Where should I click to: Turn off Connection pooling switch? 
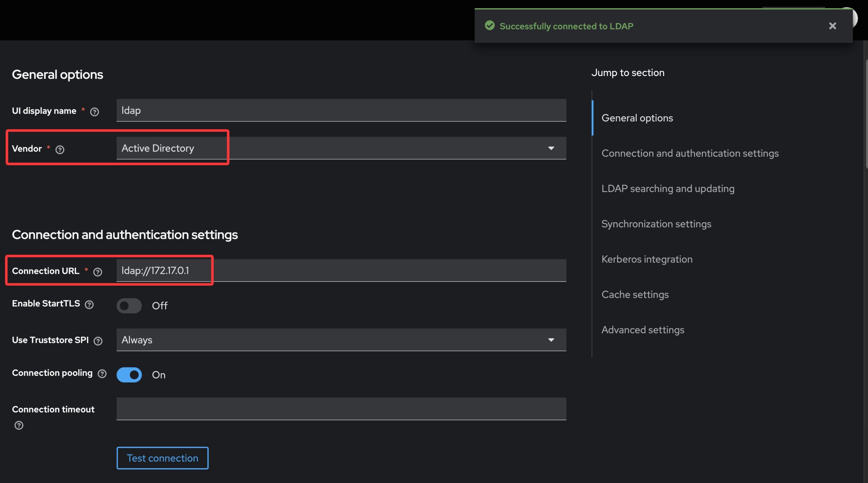pos(129,375)
